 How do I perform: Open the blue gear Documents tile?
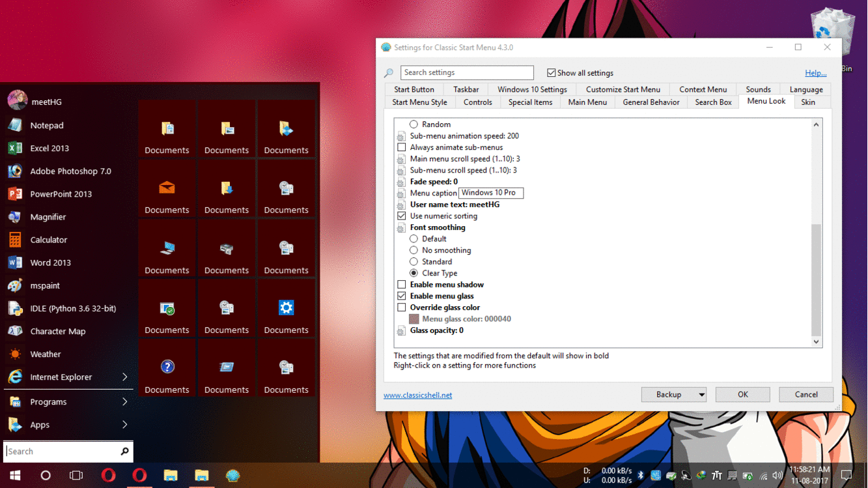[x=286, y=308]
